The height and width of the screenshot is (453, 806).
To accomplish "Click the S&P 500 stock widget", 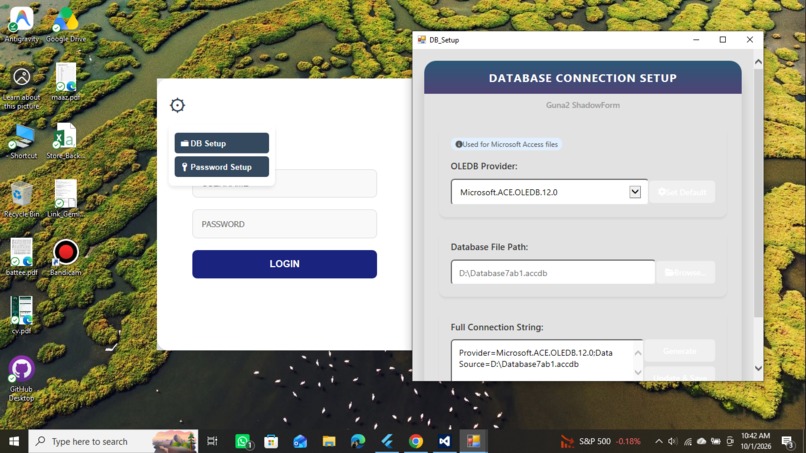I will (x=600, y=441).
